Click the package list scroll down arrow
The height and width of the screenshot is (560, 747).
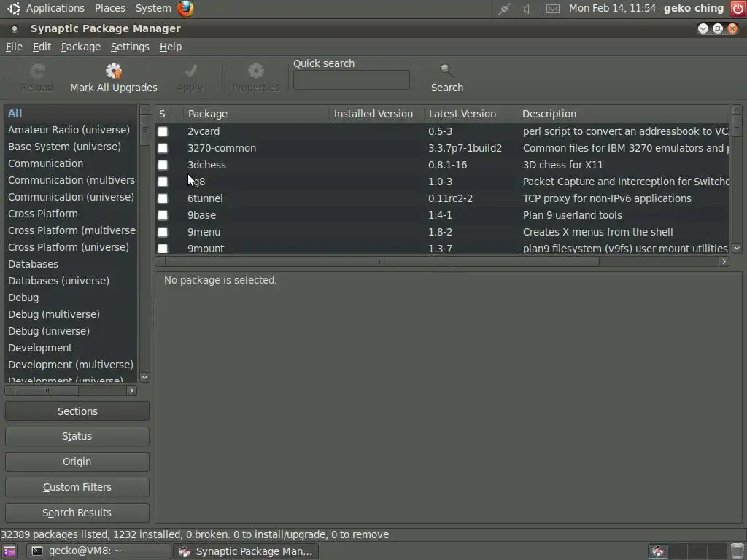(737, 248)
